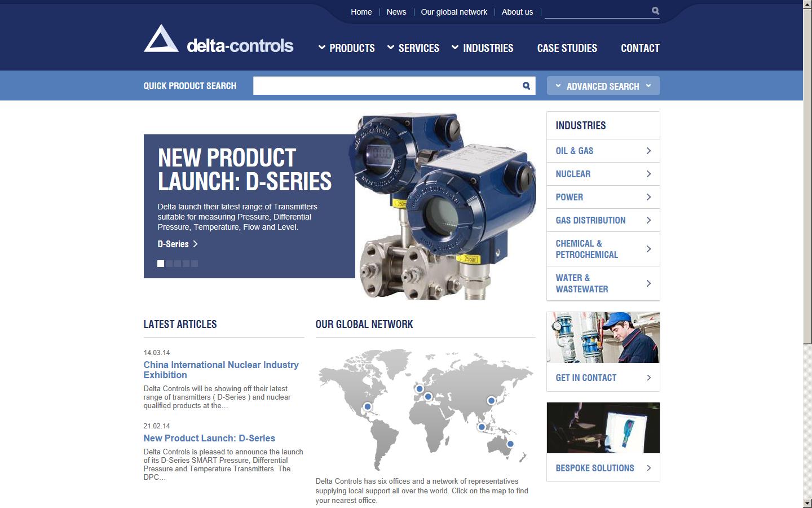
Task: Click the BESPOKE SOLUTIONS arrow icon
Action: coord(650,468)
